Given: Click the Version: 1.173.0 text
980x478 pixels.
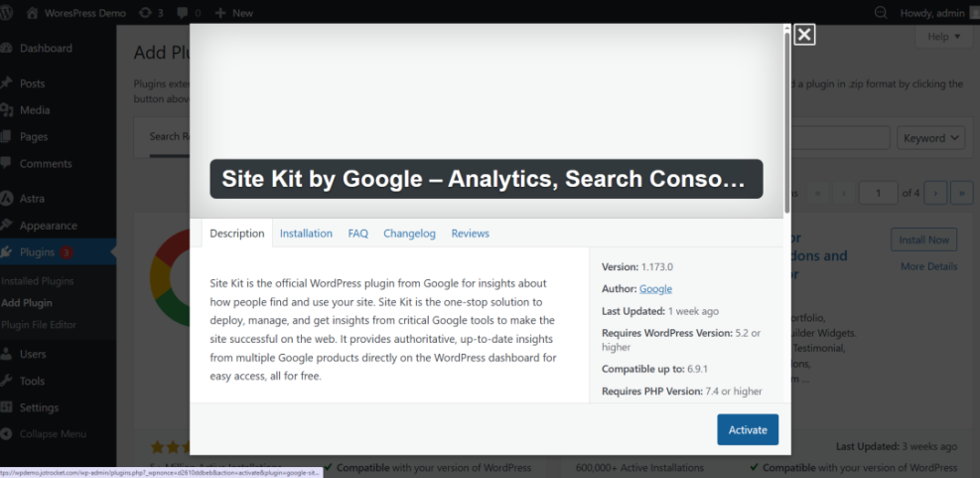Looking at the screenshot, I should [x=636, y=267].
